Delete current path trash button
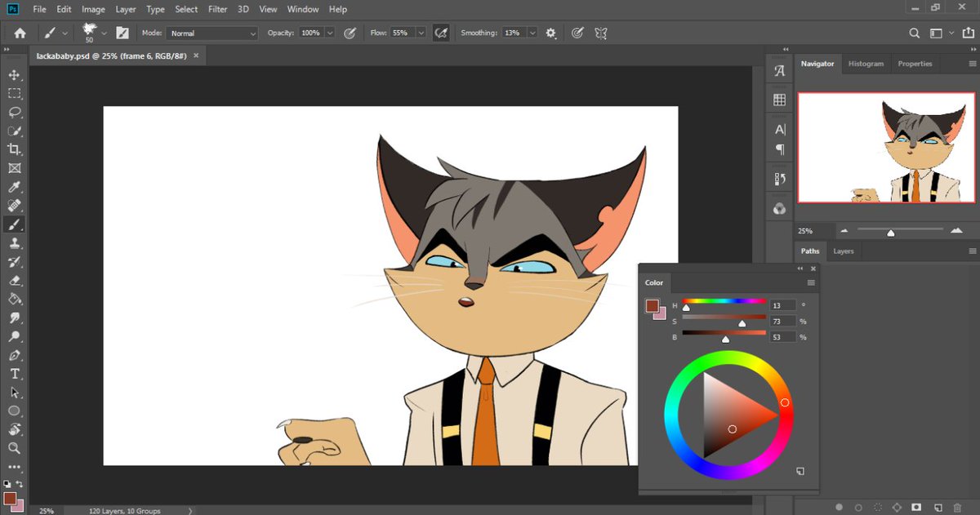Image resolution: width=980 pixels, height=515 pixels. tap(957, 507)
